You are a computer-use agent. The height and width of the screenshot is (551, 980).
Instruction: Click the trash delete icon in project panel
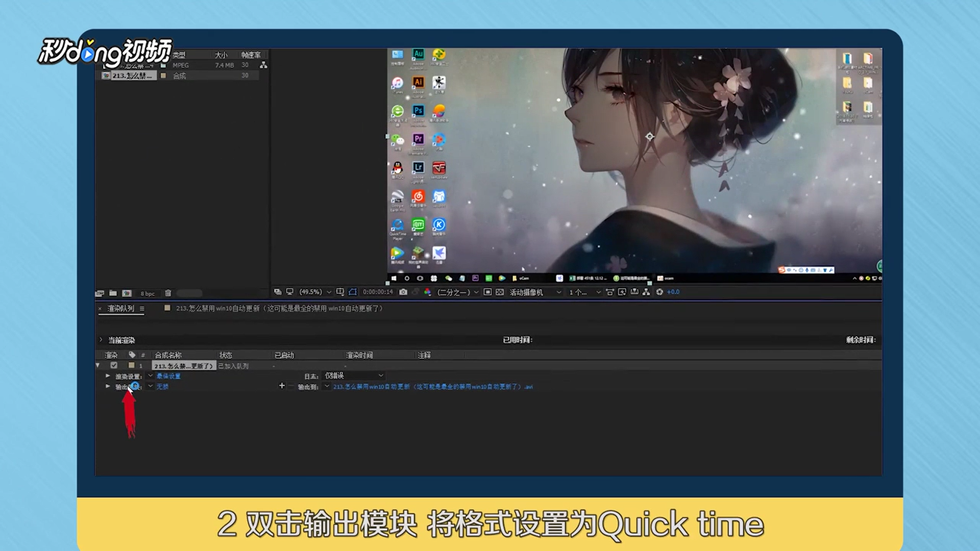point(168,293)
